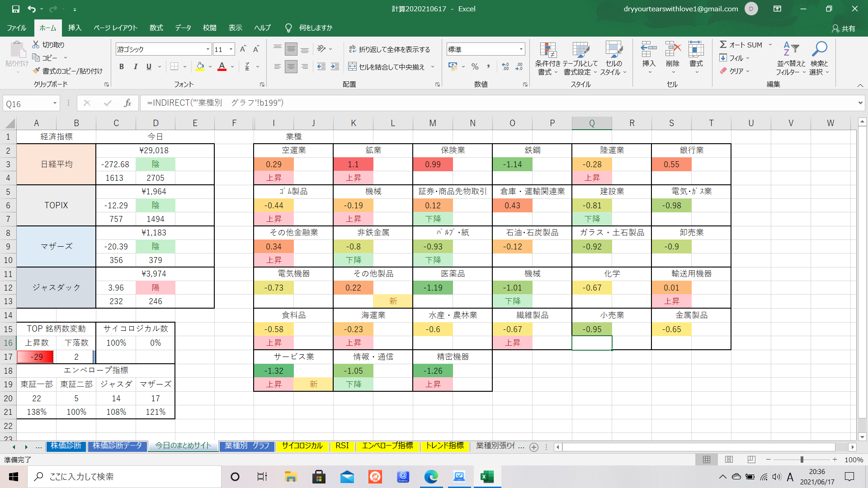868x488 pixels.
Task: Click the Percent Style icon
Action: click(475, 67)
